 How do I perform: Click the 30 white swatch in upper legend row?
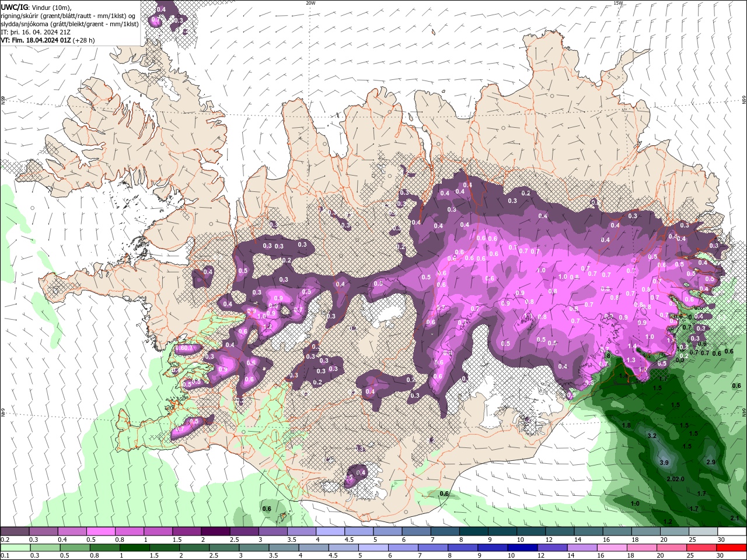point(732,531)
